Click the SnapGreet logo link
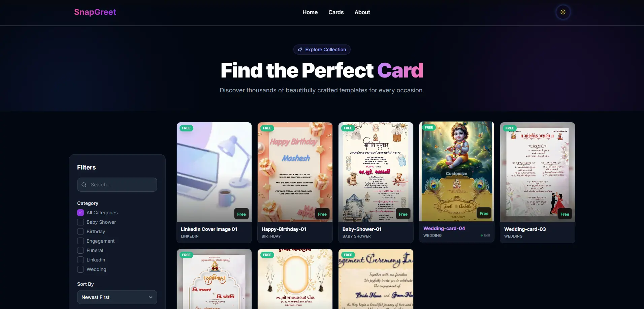The image size is (644, 309). tap(95, 12)
